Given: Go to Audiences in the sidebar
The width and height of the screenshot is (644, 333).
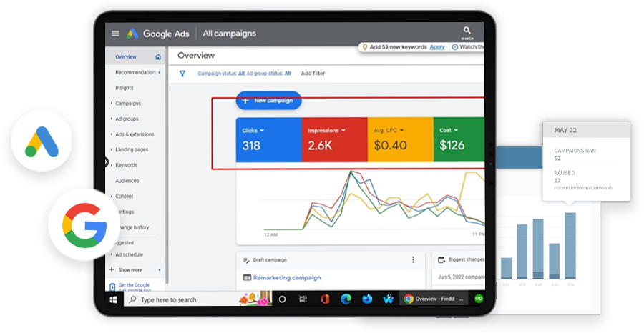Looking at the screenshot, I should tap(127, 181).
